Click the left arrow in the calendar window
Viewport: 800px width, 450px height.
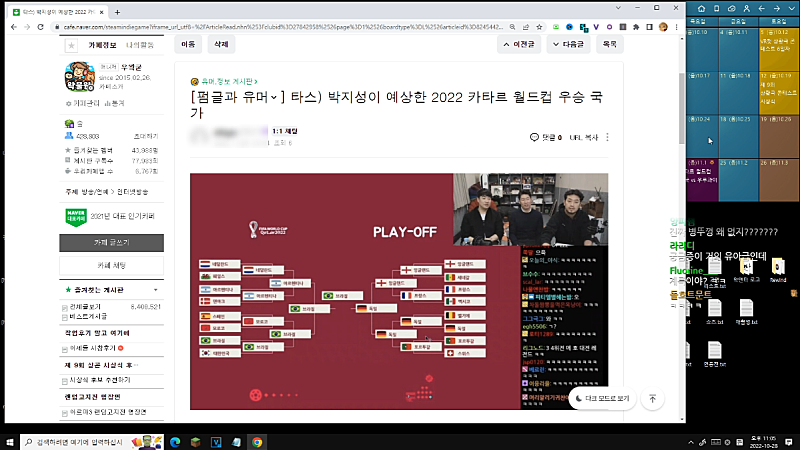(761, 9)
